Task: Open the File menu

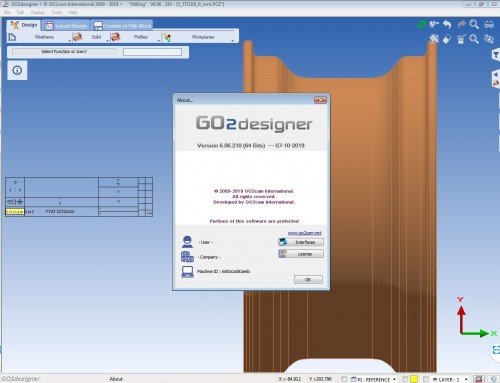Action: 7,12
